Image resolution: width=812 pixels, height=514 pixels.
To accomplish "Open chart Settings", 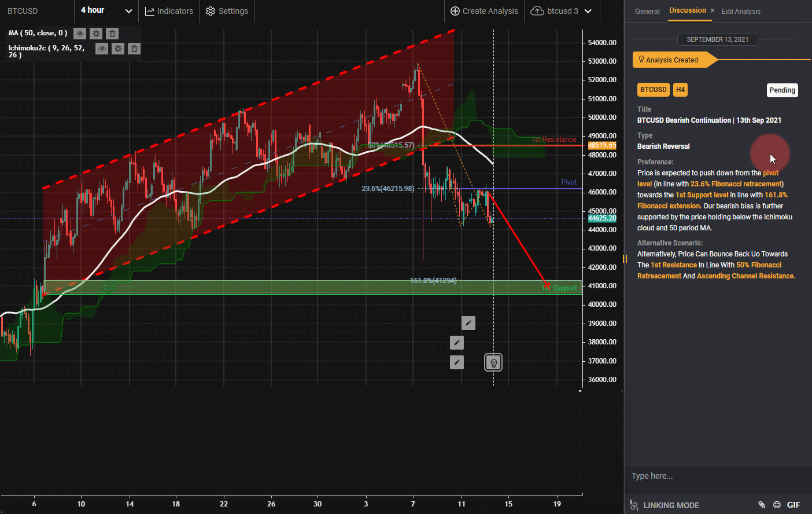I will point(227,11).
